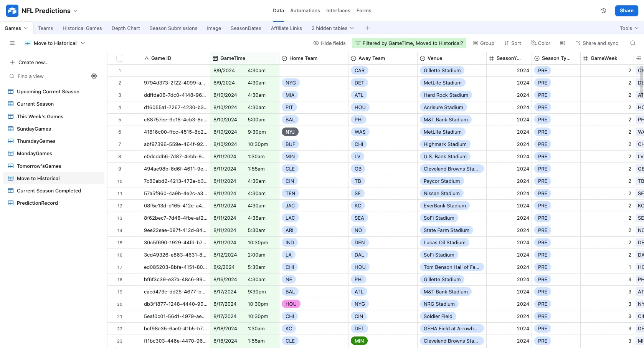Open view settings gear icon
Screen dimensions: 644x348
[x=94, y=76]
